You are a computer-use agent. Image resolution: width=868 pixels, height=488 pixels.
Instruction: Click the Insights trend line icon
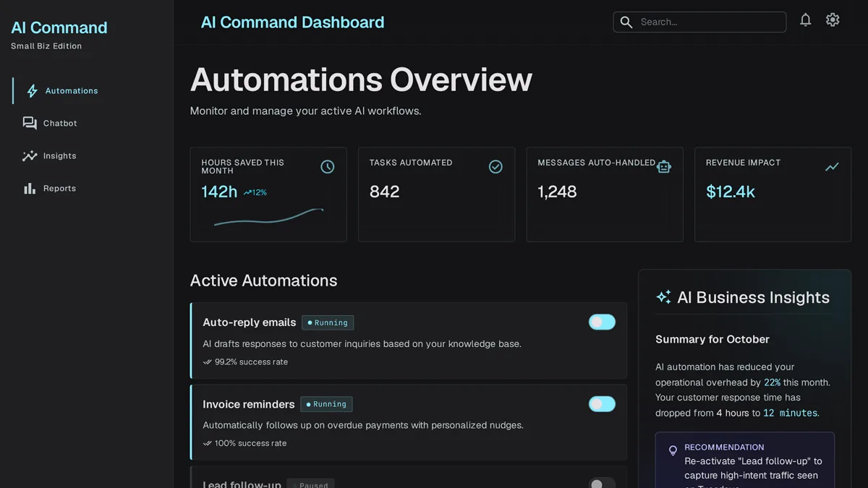click(30, 156)
